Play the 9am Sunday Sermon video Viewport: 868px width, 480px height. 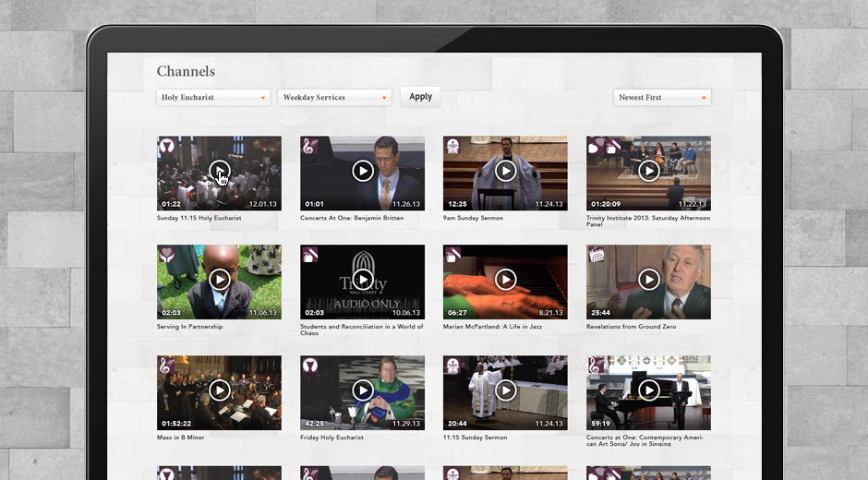pos(505,171)
